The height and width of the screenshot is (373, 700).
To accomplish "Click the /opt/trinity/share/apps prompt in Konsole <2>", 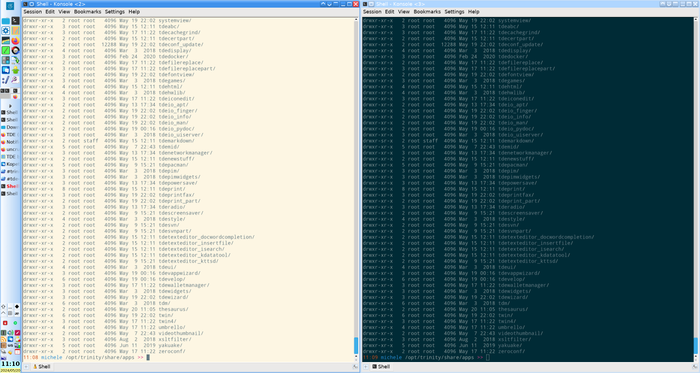I will [100, 357].
